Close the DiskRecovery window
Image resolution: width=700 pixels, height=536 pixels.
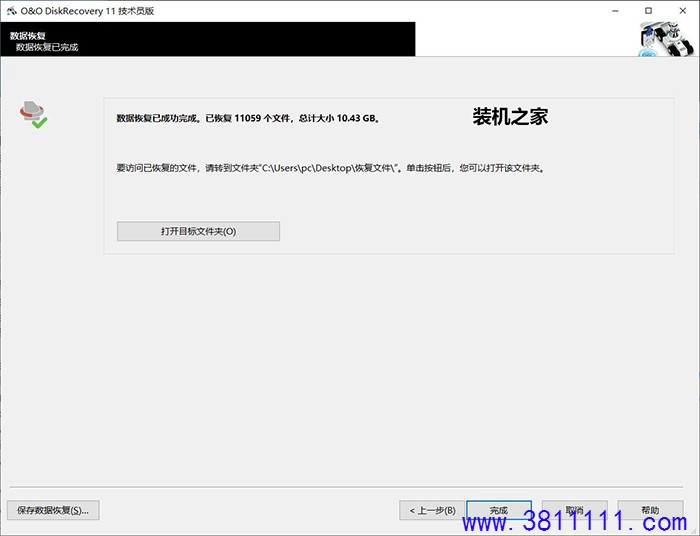(x=683, y=11)
